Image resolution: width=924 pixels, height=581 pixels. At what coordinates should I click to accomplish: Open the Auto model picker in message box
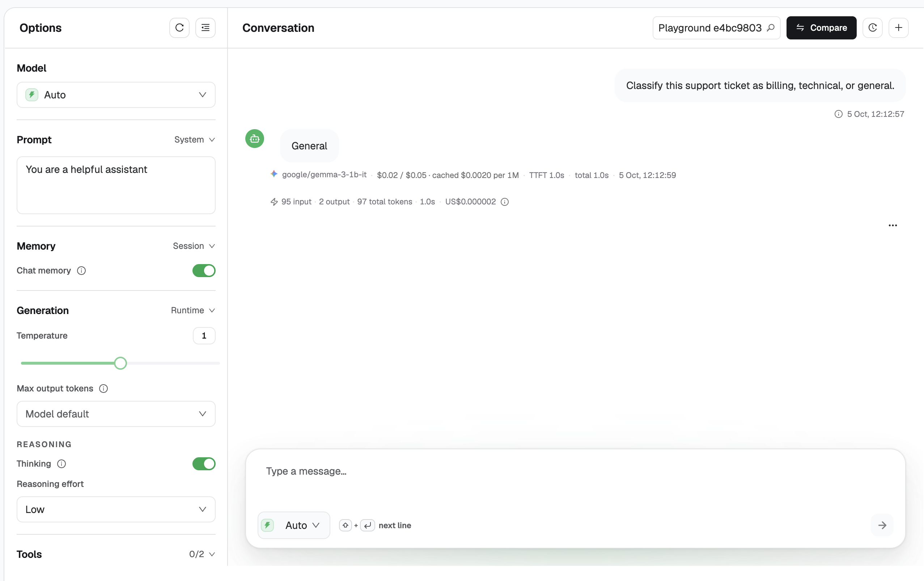293,525
